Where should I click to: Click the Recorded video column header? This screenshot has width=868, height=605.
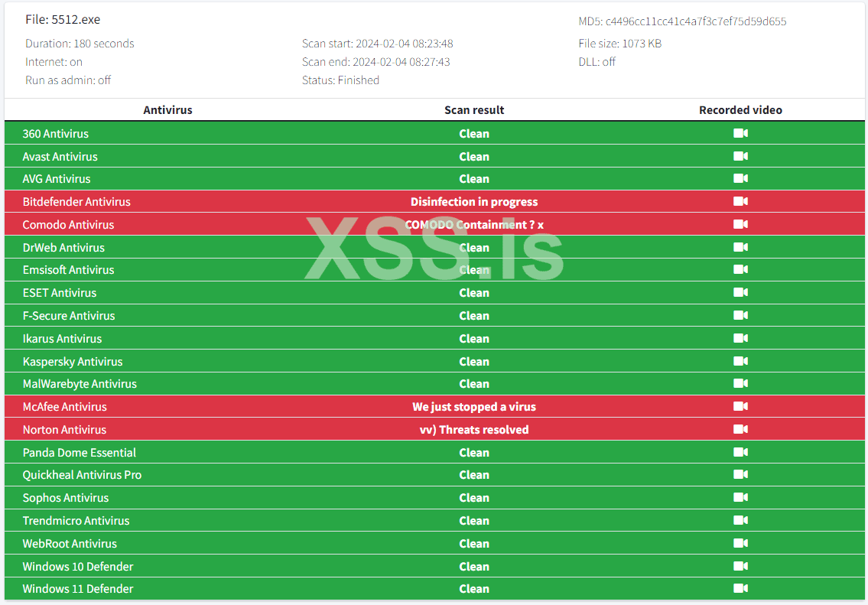(740, 110)
